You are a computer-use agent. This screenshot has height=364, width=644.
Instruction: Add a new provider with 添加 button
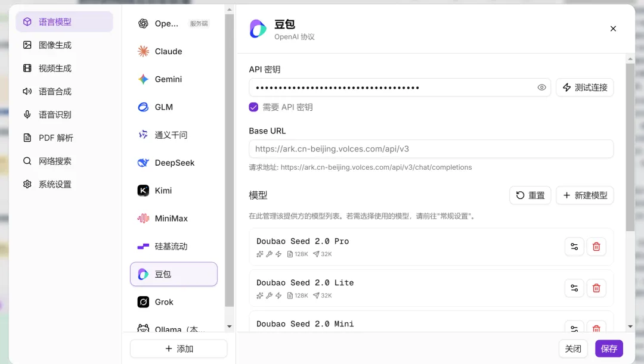coord(179,349)
